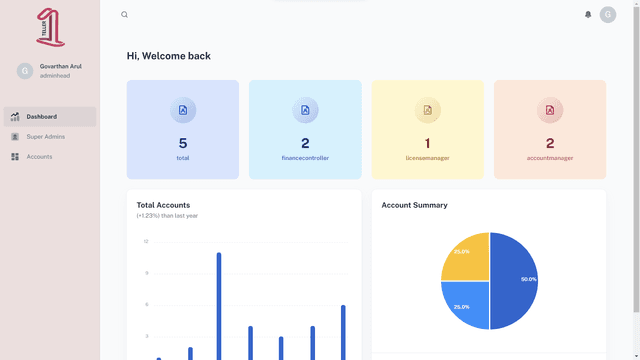Click the Account Summary title

pos(414,205)
